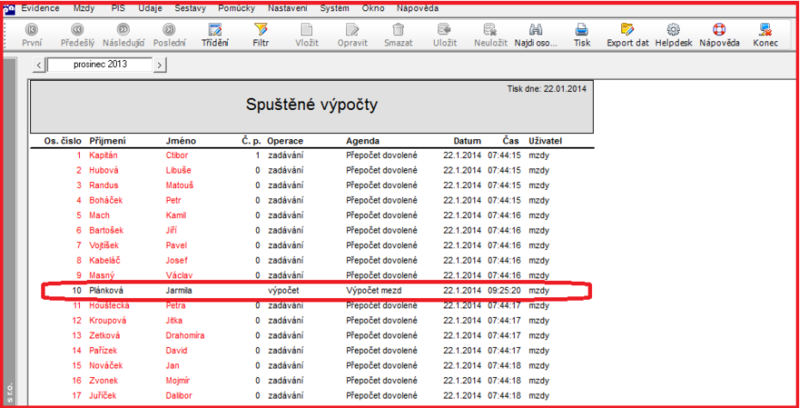The image size is (800, 408).
Task: Click the Opravit edit icon
Action: (353, 30)
